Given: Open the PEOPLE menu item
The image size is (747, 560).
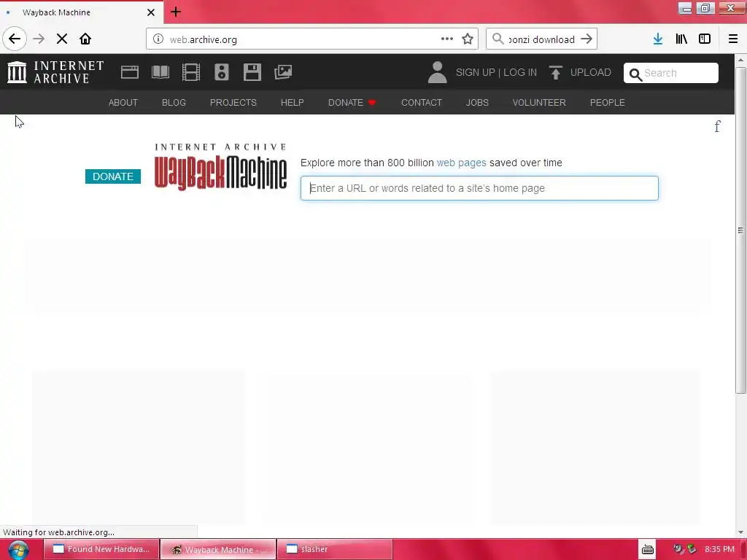Looking at the screenshot, I should 608,102.
